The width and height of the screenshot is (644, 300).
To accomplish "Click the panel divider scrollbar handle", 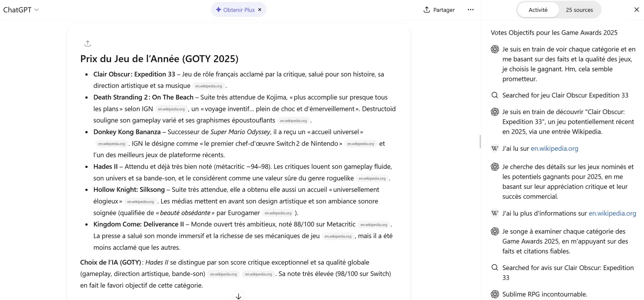I will pos(480,141).
